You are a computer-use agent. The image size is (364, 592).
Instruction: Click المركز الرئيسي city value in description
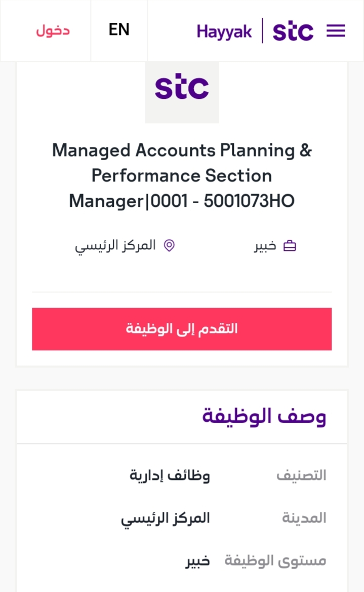click(x=165, y=519)
